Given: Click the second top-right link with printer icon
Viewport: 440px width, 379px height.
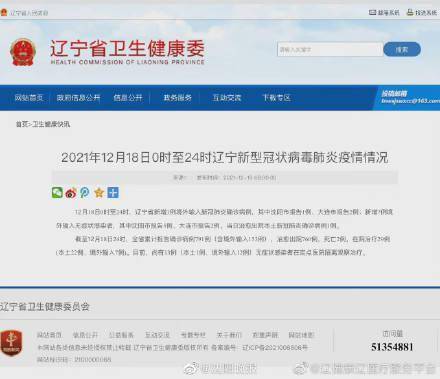Looking at the screenshot, I should click(x=422, y=13).
